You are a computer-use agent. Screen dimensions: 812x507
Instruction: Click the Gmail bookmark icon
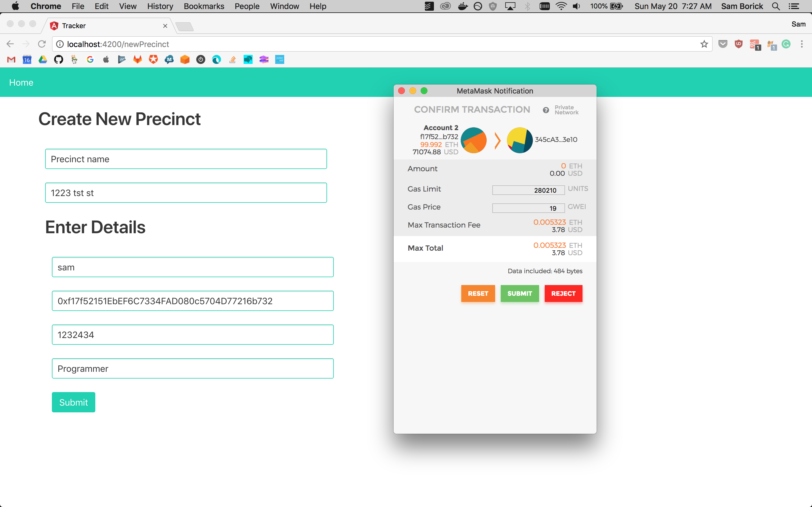pos(11,60)
